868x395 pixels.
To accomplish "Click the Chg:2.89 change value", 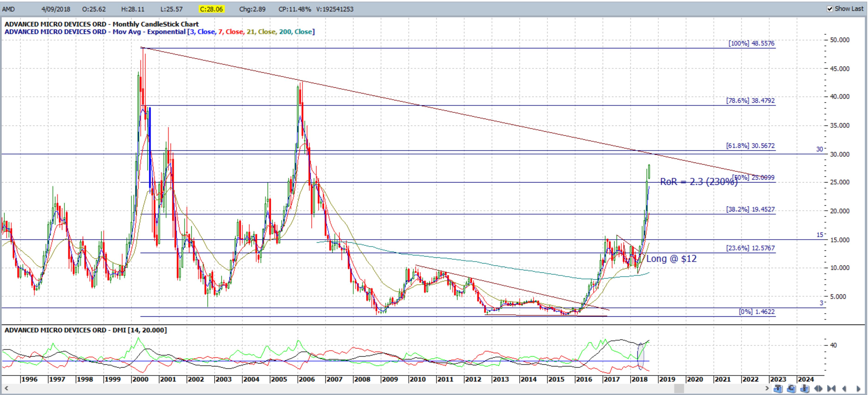I will tap(252, 9).
